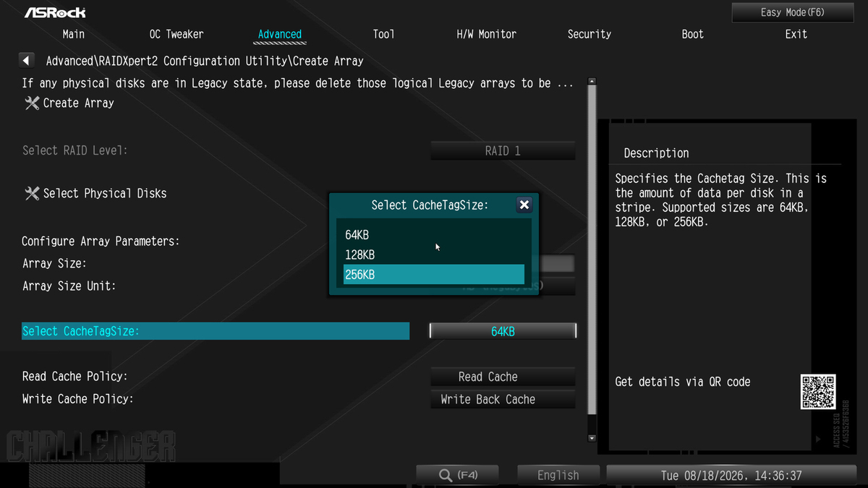Click the Read Cache Policy label
The height and width of the screenshot is (488, 868).
[75, 377]
